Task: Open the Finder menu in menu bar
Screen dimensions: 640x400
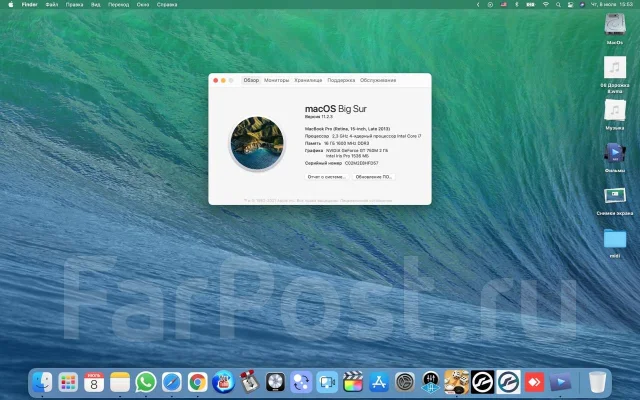Action: click(x=29, y=4)
